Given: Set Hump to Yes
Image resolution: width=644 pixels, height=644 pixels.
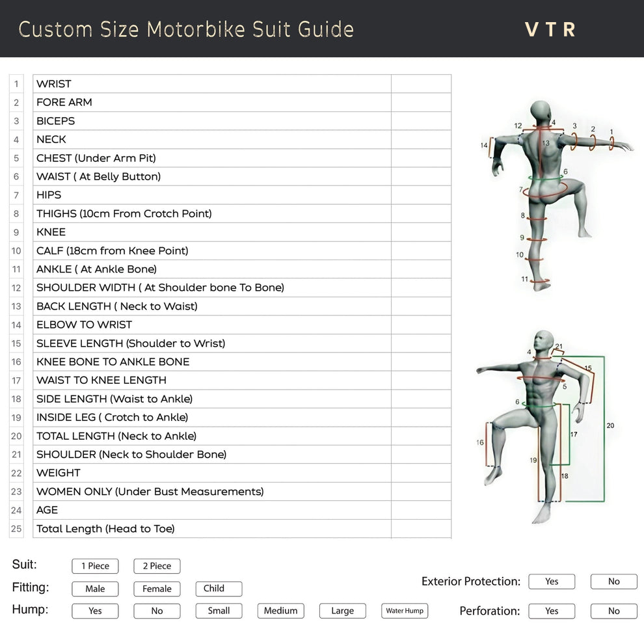Looking at the screenshot, I should 95,611.
